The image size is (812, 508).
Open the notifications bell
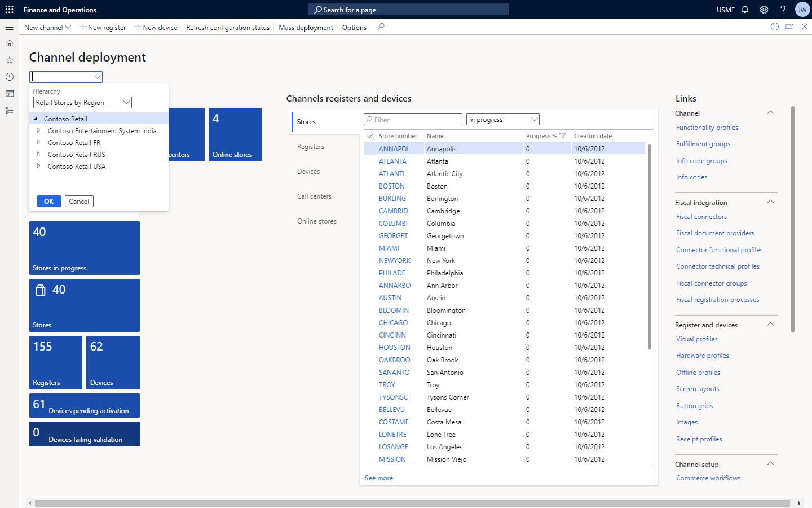click(x=745, y=10)
